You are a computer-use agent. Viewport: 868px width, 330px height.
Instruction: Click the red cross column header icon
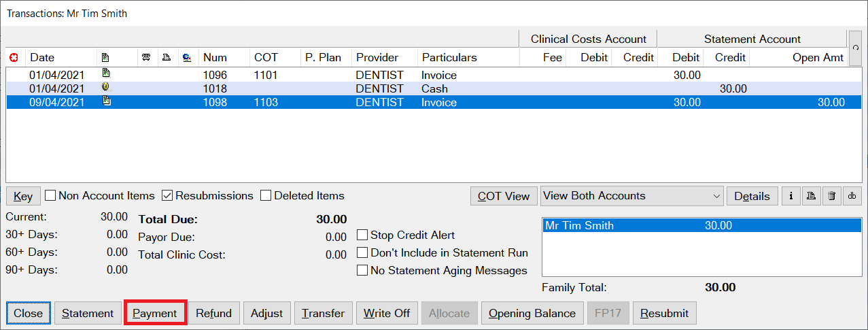[x=13, y=57]
